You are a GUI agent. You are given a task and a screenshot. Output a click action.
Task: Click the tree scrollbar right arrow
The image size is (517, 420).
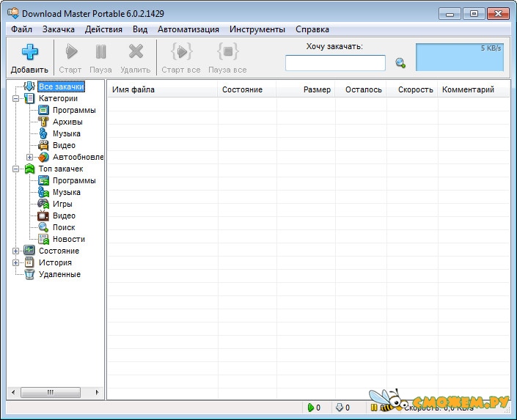98,392
